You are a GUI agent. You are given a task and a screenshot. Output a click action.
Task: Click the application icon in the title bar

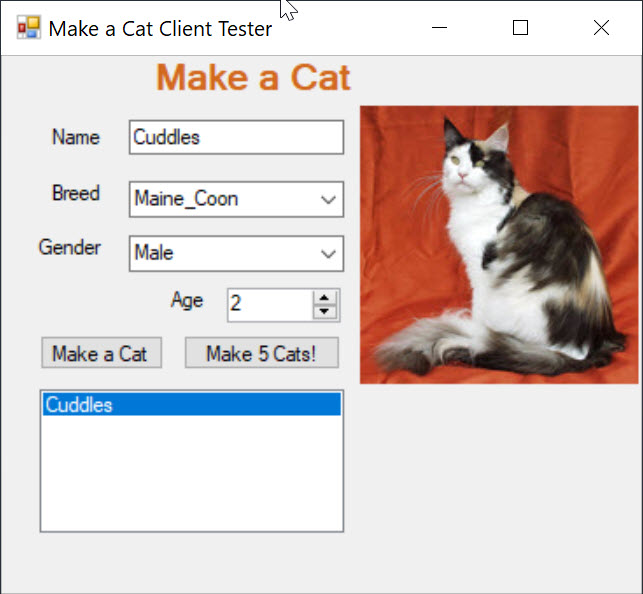point(28,27)
